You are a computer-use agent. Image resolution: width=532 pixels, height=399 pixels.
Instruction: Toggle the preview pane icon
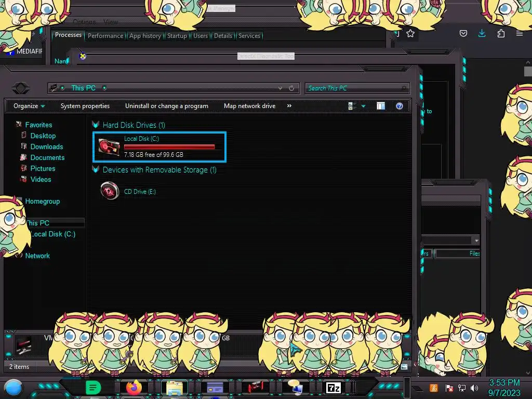click(x=381, y=106)
